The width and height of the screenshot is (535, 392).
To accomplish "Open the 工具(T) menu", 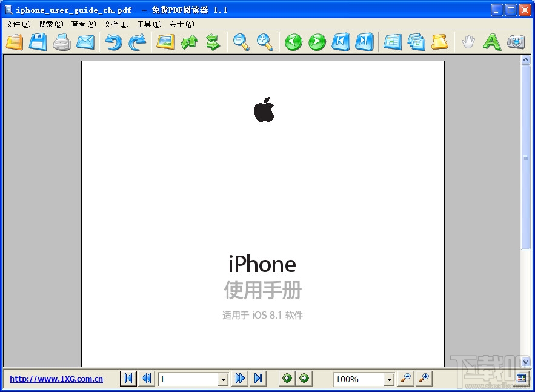I will point(149,24).
